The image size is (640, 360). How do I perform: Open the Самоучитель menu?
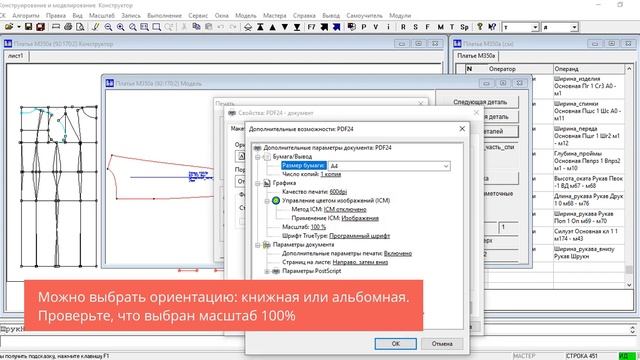coord(364,16)
